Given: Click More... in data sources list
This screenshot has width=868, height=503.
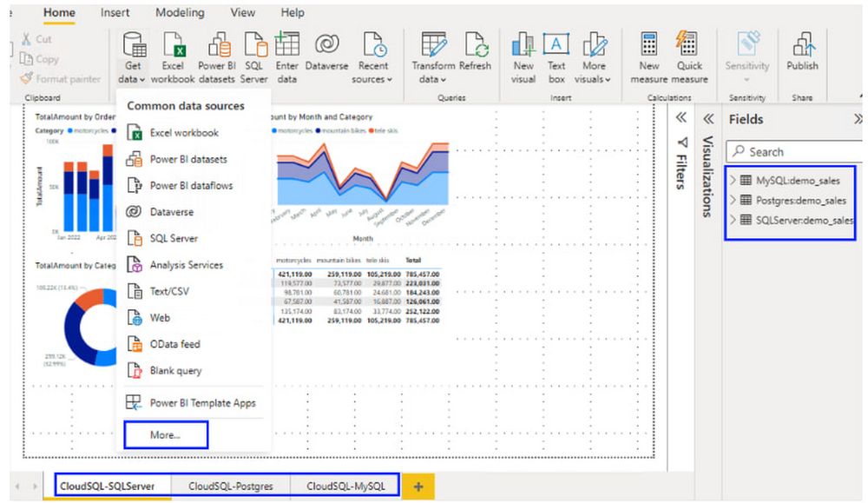Looking at the screenshot, I should (x=165, y=434).
